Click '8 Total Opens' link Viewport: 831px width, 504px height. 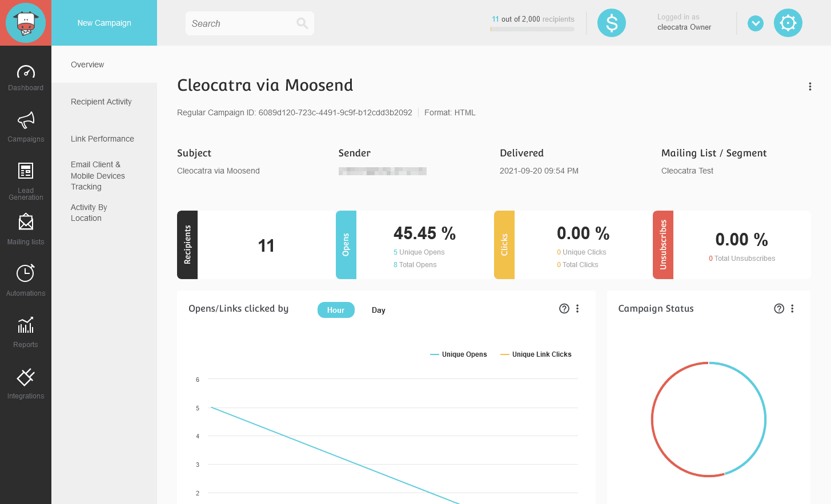click(x=415, y=265)
